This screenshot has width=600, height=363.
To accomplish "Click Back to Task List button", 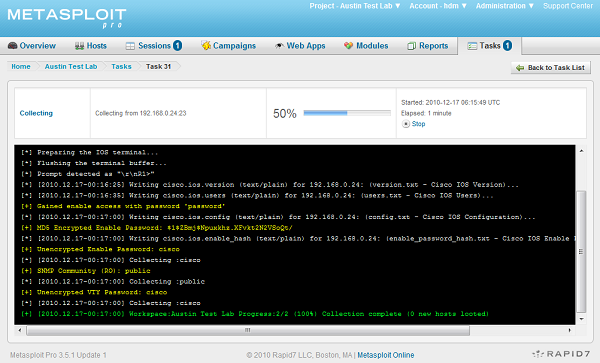I will (551, 68).
